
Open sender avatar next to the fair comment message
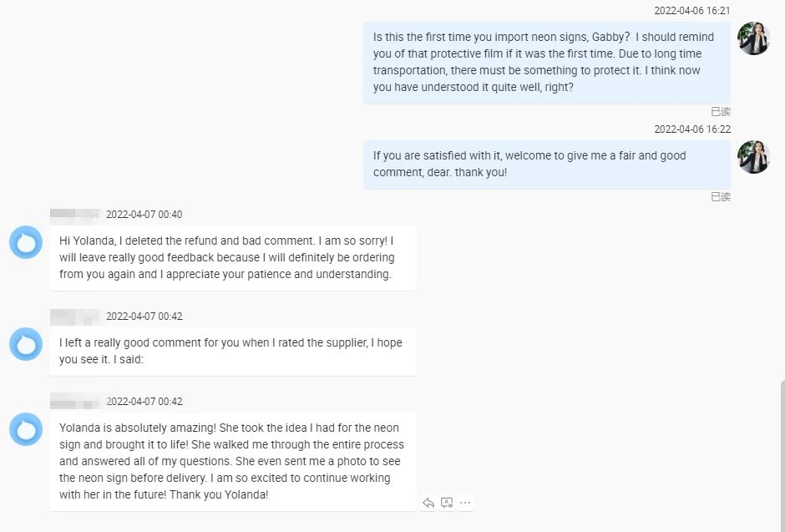click(x=754, y=157)
